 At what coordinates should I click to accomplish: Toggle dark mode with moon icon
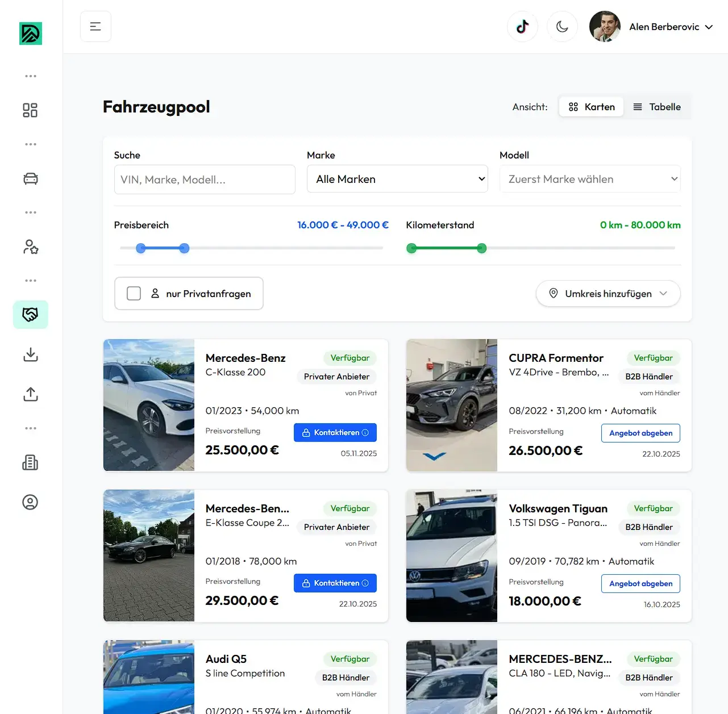562,27
